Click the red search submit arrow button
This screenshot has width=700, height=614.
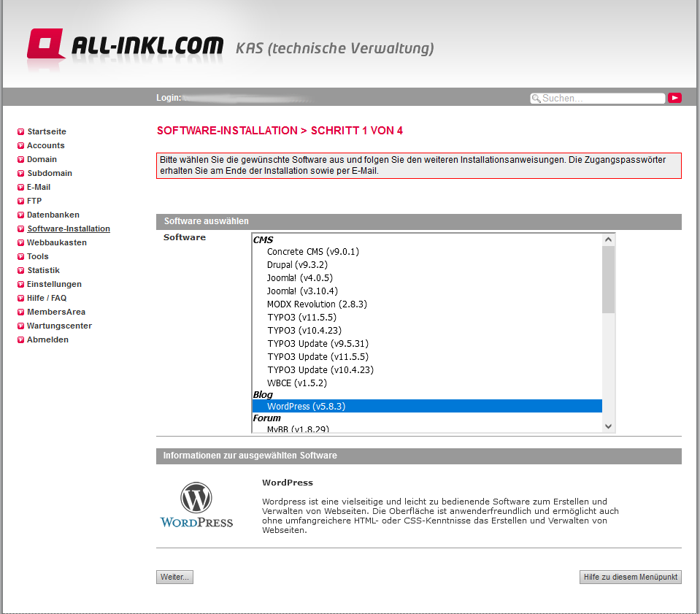(x=674, y=98)
